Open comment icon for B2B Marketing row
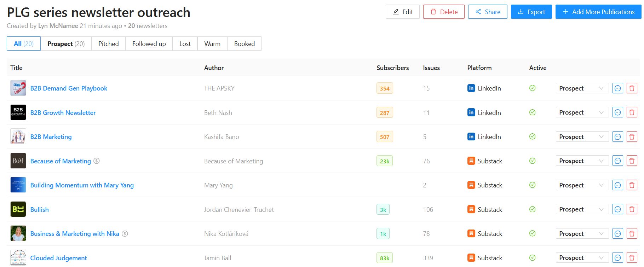 [x=618, y=137]
